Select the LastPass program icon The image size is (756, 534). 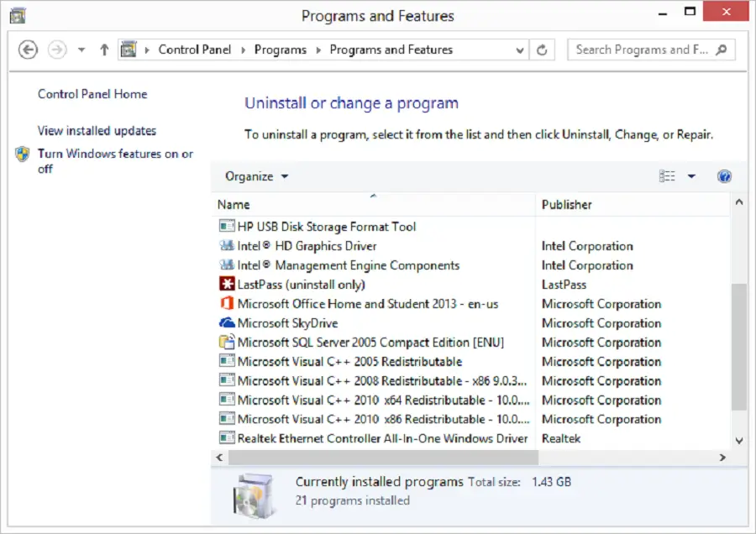pyautogui.click(x=226, y=285)
